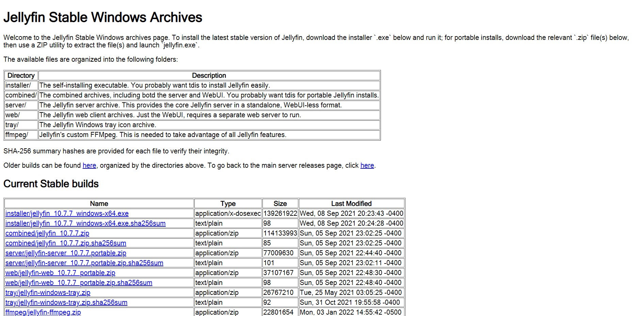Click the 'Current Stable builds' heading
Viewport: 644px width, 316px height.
pyautogui.click(x=51, y=184)
